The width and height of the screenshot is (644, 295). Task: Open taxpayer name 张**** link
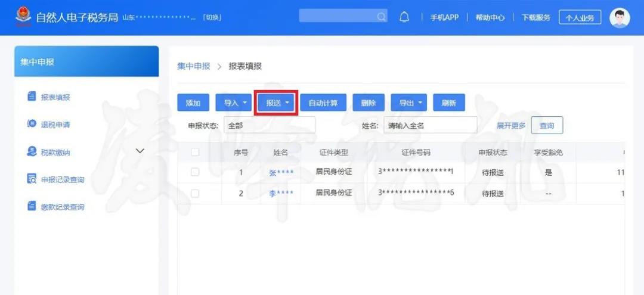(281, 173)
